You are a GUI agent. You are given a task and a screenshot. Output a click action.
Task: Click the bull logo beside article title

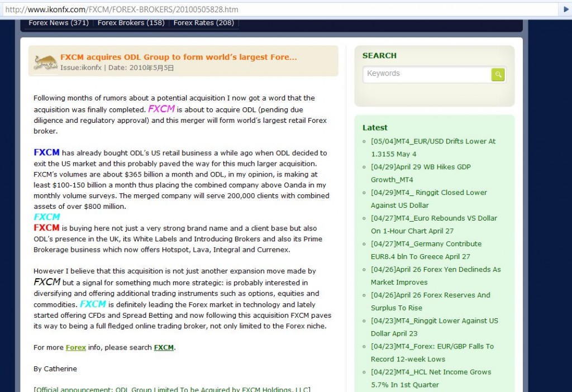45,62
